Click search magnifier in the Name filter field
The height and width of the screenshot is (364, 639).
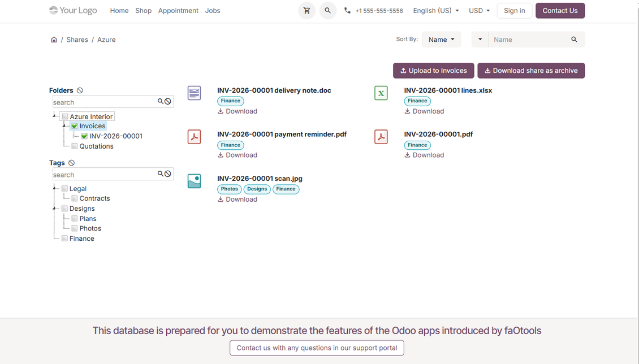[574, 40]
